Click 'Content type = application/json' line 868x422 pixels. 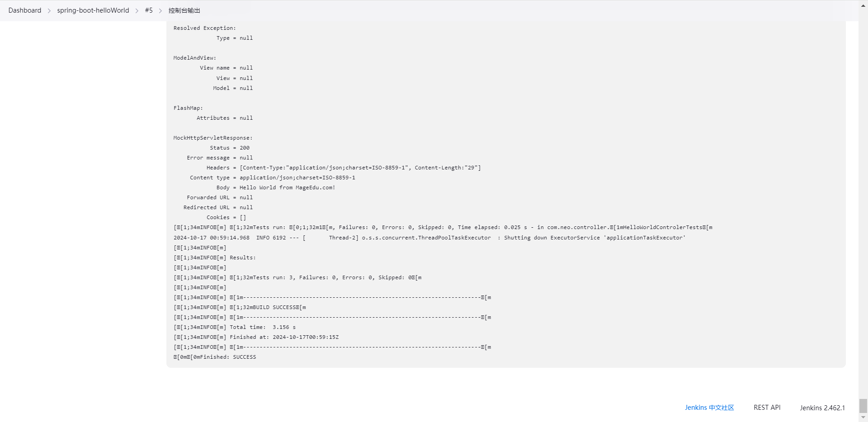[273, 178]
